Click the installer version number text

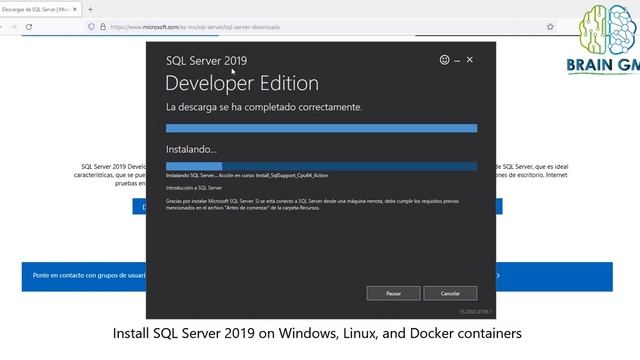(x=475, y=312)
